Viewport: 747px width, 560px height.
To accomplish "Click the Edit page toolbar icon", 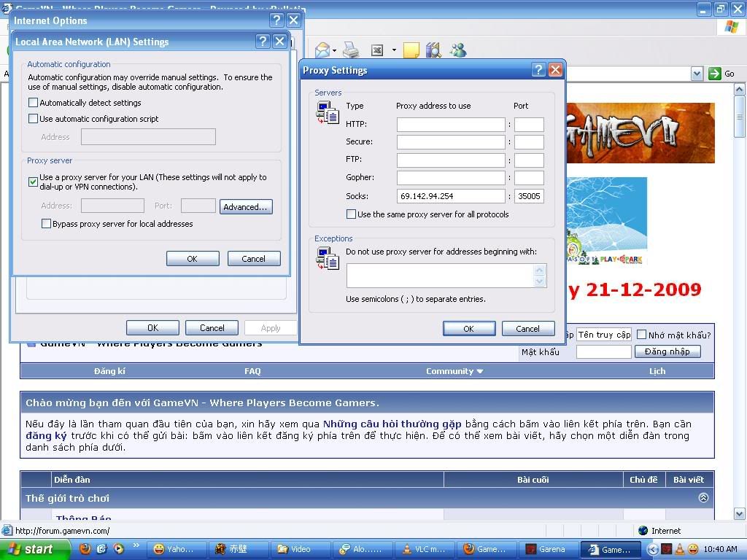I will coord(377,50).
